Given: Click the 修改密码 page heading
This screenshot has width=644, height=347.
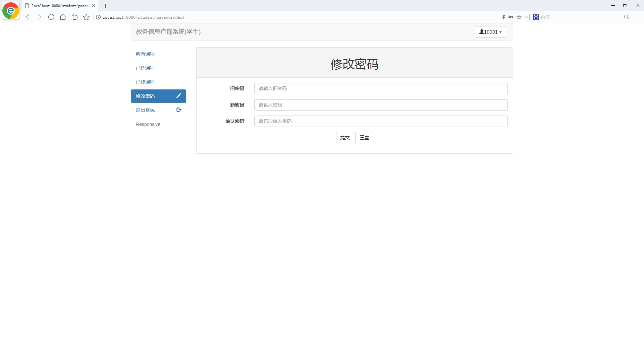Looking at the screenshot, I should [x=355, y=64].
